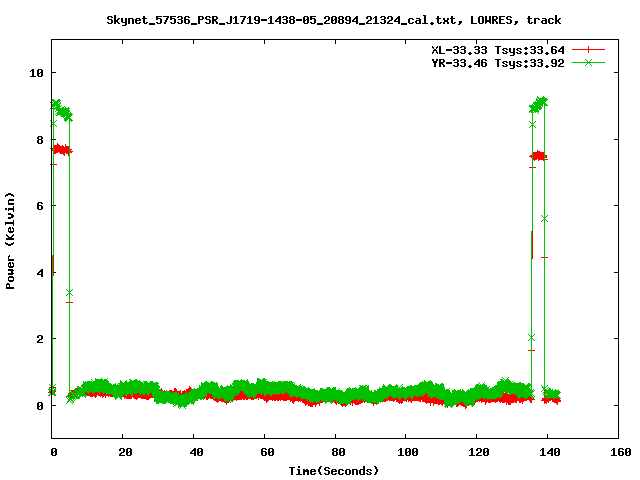Select the YR-33.46 Tsys:33.92 legend label
Screen dimensions: 640x480
(x=498, y=63)
